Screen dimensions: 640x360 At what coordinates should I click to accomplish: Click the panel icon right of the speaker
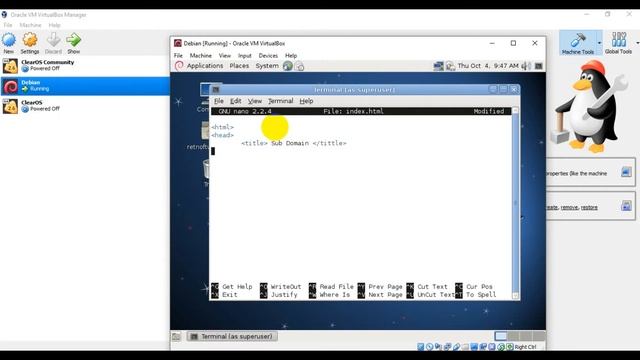coord(539,66)
